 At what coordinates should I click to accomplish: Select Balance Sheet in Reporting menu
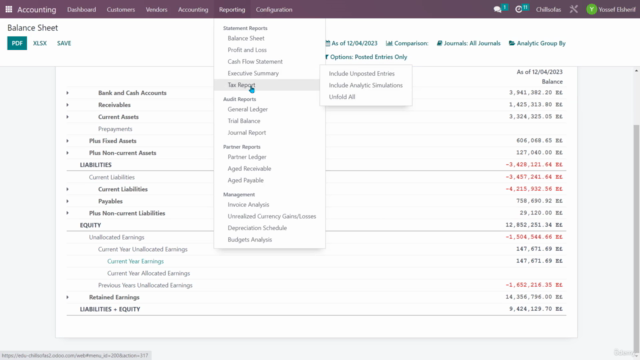(246, 38)
